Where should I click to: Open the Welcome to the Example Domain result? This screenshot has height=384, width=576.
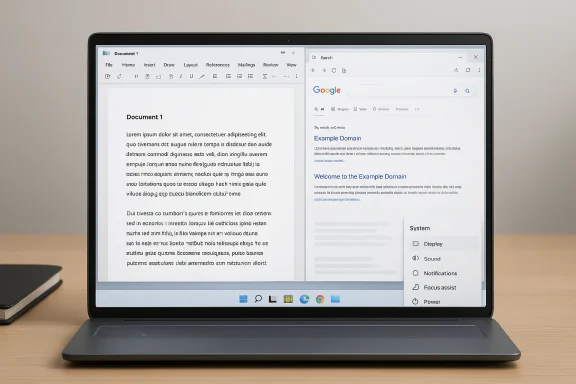point(360,176)
